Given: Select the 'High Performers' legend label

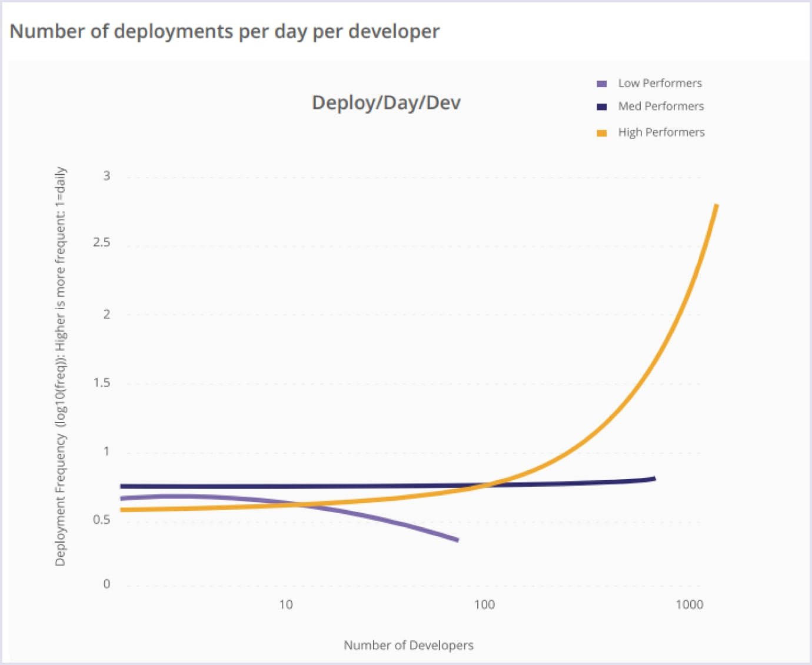Looking at the screenshot, I should point(661,132).
